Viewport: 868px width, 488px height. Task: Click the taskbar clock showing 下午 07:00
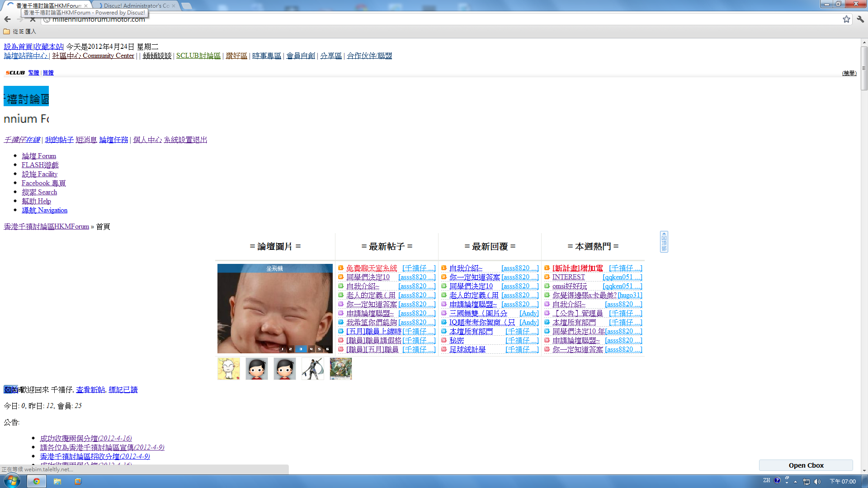[843, 482]
